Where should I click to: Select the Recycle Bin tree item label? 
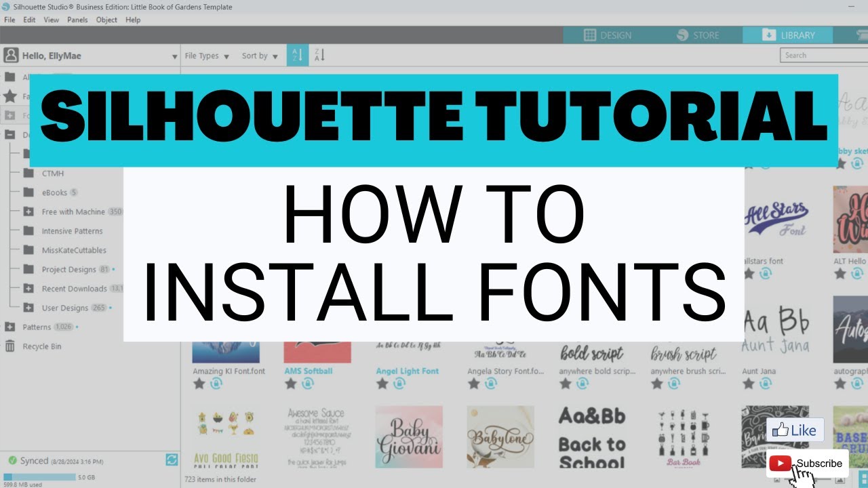click(x=42, y=346)
